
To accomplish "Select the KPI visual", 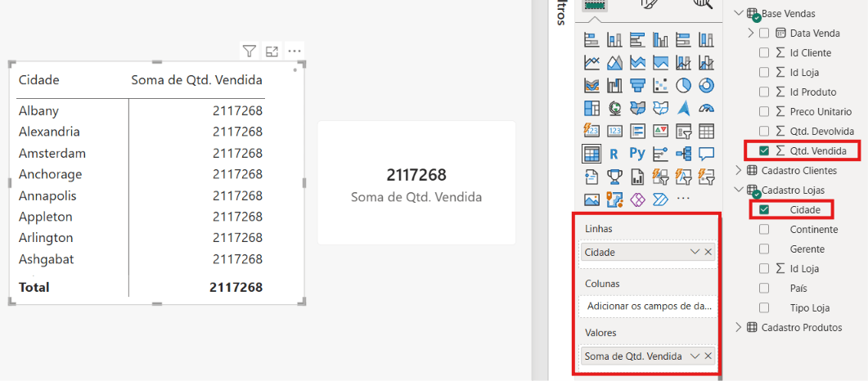I will coord(660,131).
